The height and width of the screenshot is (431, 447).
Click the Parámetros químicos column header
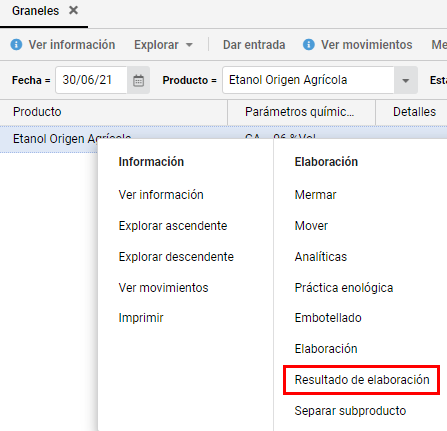[301, 112]
